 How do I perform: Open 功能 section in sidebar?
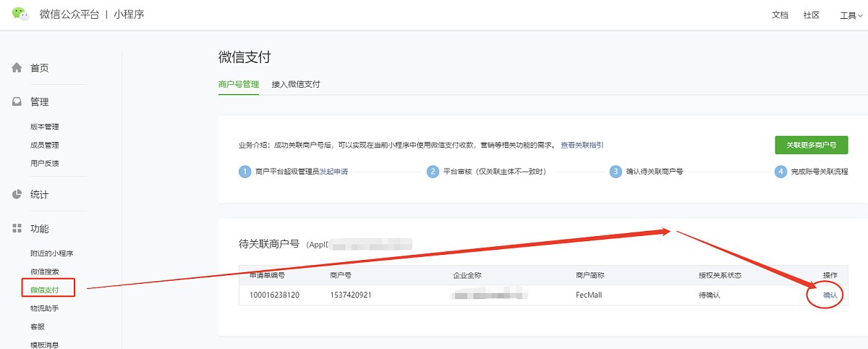pyautogui.click(x=39, y=229)
